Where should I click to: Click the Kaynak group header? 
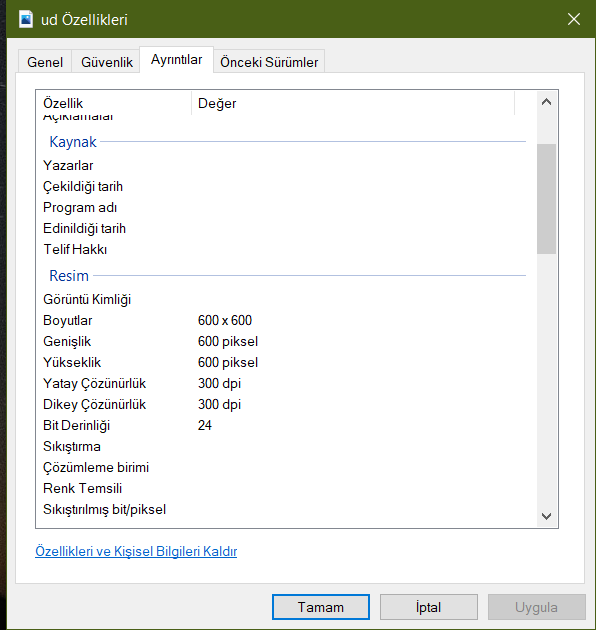(x=73, y=142)
